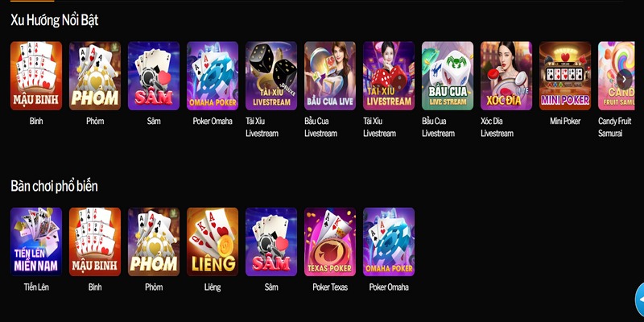
Task: Open Tiến Lên Miền Nam in popular tables
Action: 36,242
